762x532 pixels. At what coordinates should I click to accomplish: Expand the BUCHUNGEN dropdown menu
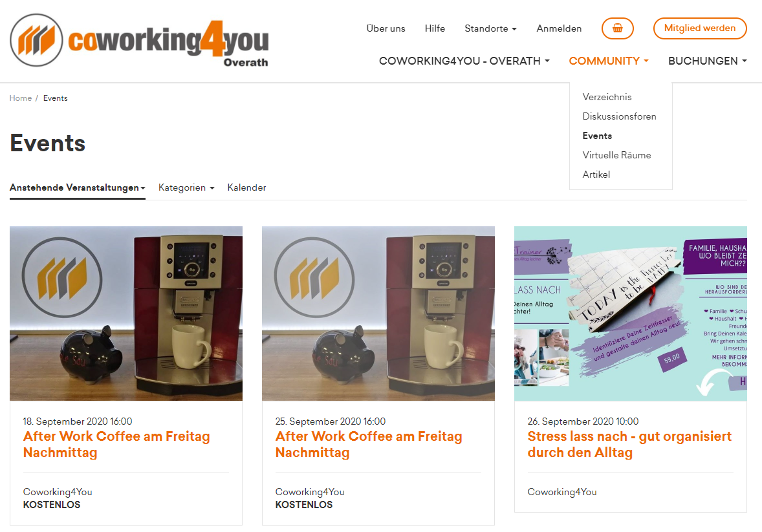[x=707, y=61]
